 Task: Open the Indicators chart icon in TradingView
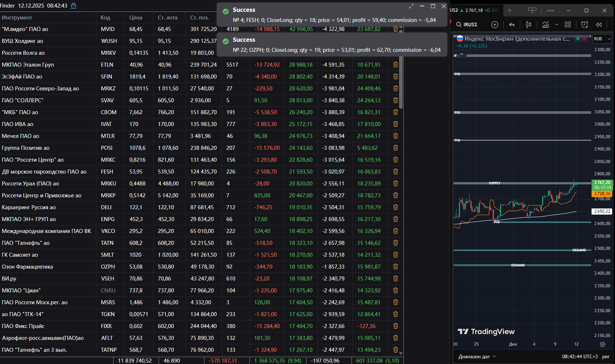point(546,24)
